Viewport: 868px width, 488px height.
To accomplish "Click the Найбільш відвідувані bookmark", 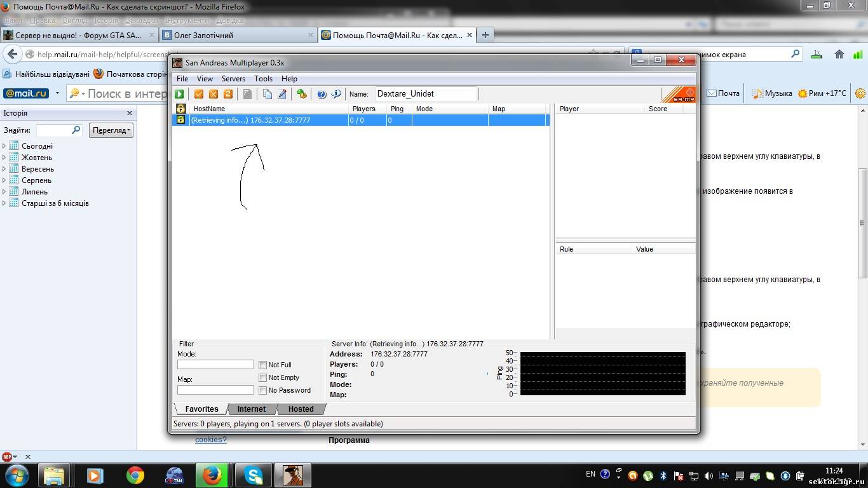I will [46, 74].
